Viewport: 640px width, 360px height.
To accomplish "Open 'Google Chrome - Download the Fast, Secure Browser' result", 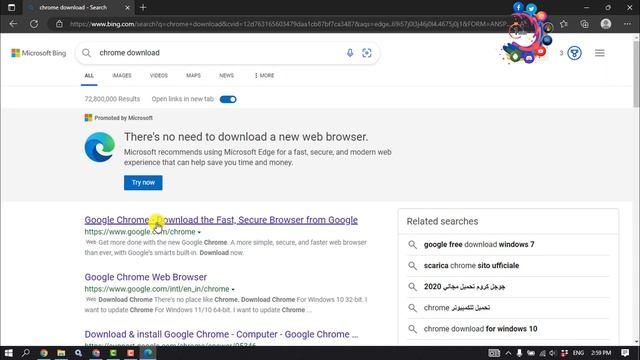I will click(x=221, y=220).
